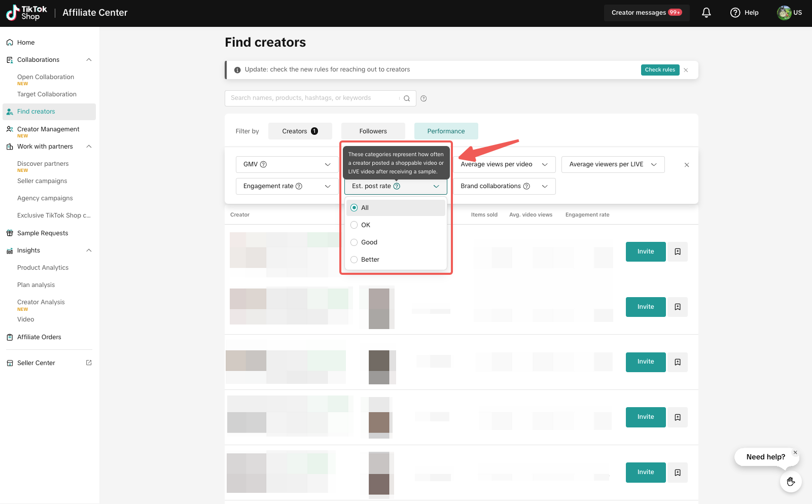Open Seller Center external link icon
Screen dimensions: 812x504
(x=89, y=363)
